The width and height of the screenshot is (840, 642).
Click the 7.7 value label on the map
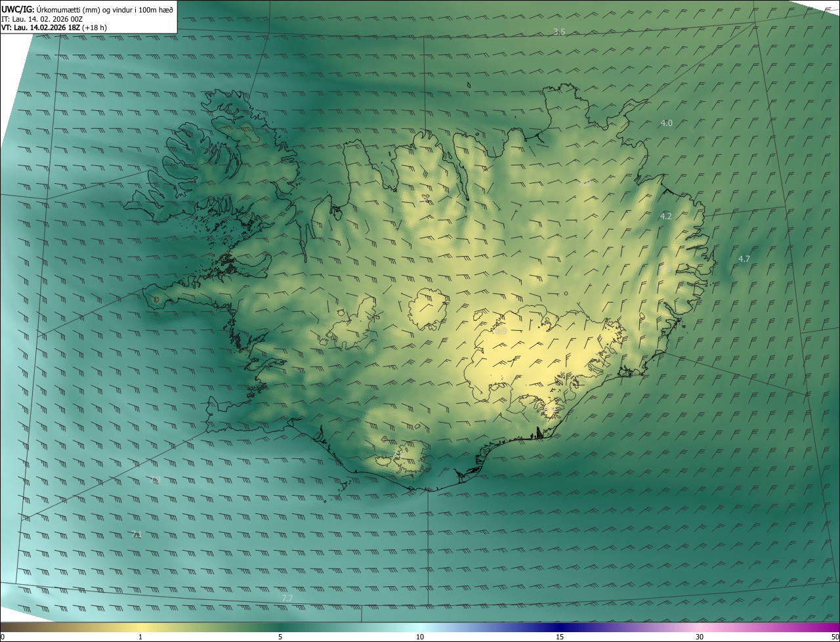tap(287, 598)
